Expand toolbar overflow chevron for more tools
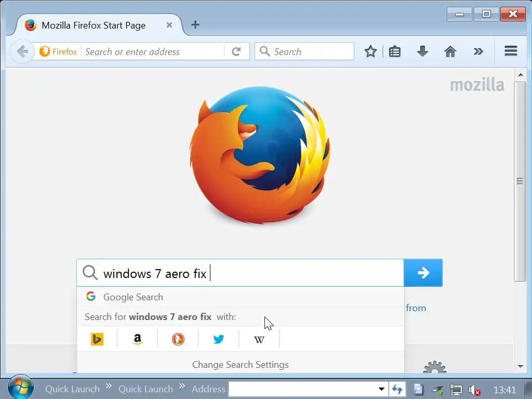 [x=478, y=51]
